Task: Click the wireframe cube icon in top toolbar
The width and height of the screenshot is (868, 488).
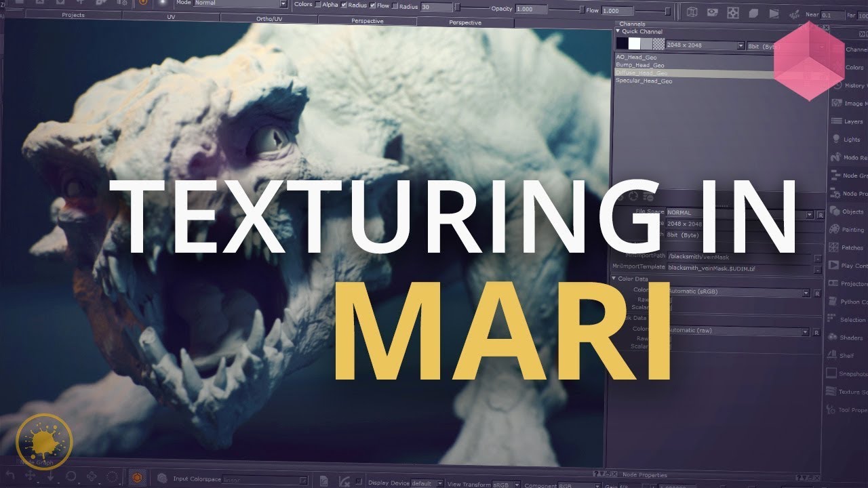Action: click(691, 12)
